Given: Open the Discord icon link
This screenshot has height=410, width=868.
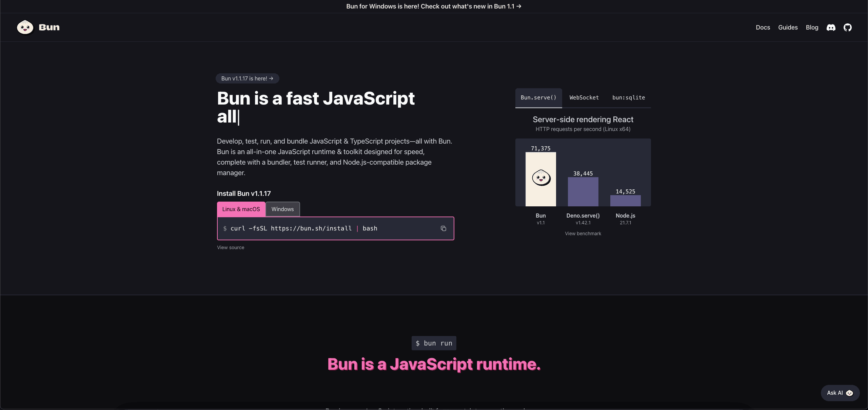Looking at the screenshot, I should [x=831, y=27].
